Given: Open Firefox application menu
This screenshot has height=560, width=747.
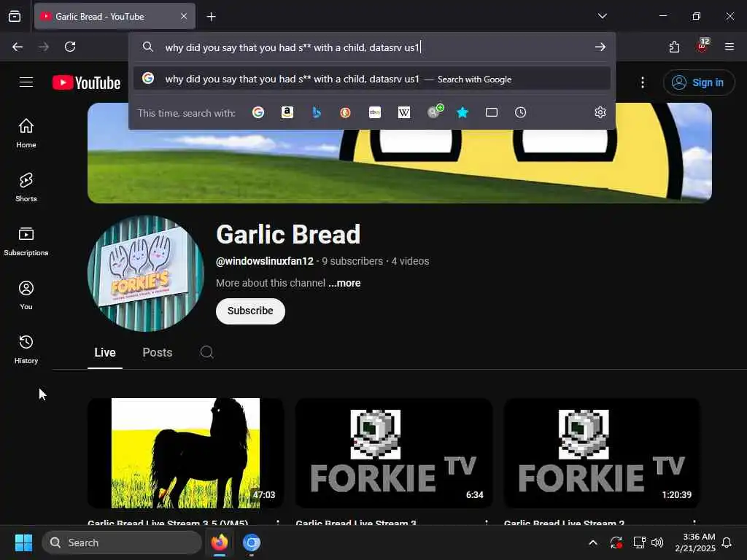Looking at the screenshot, I should tap(729, 47).
